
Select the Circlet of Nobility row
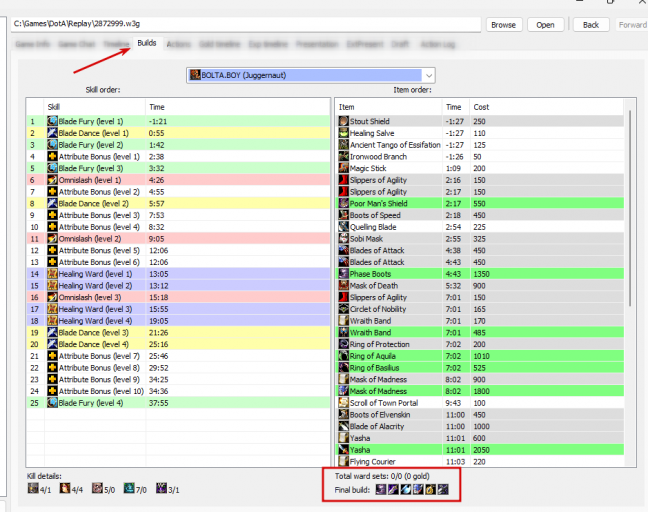(480, 309)
